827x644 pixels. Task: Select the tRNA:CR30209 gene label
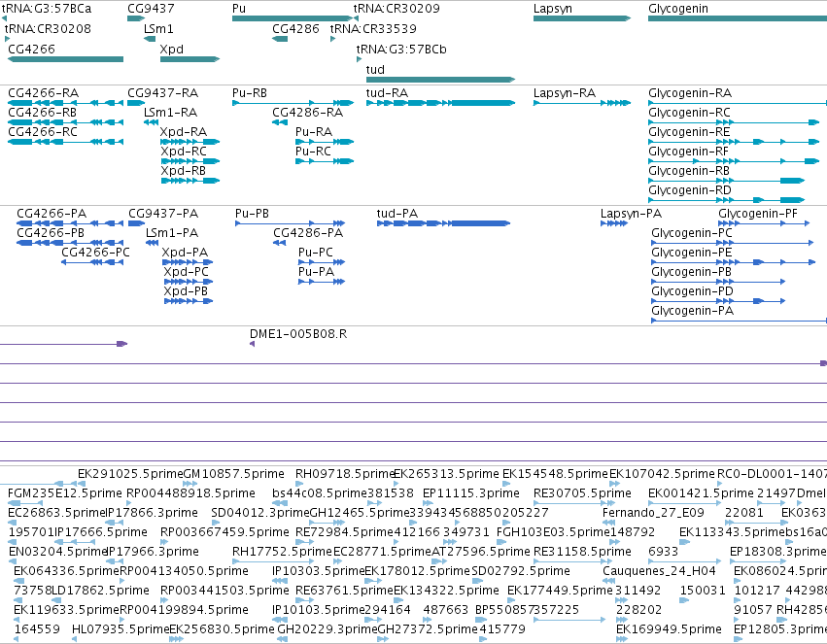coord(396,9)
